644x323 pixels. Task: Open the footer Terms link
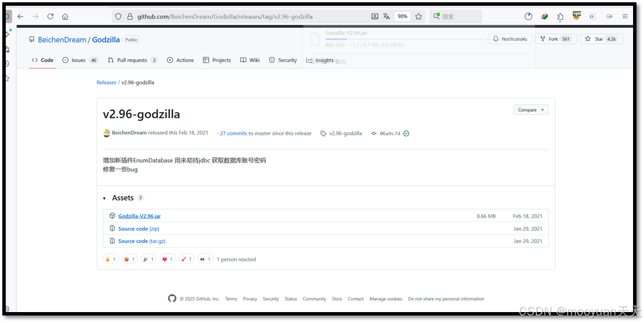231,299
